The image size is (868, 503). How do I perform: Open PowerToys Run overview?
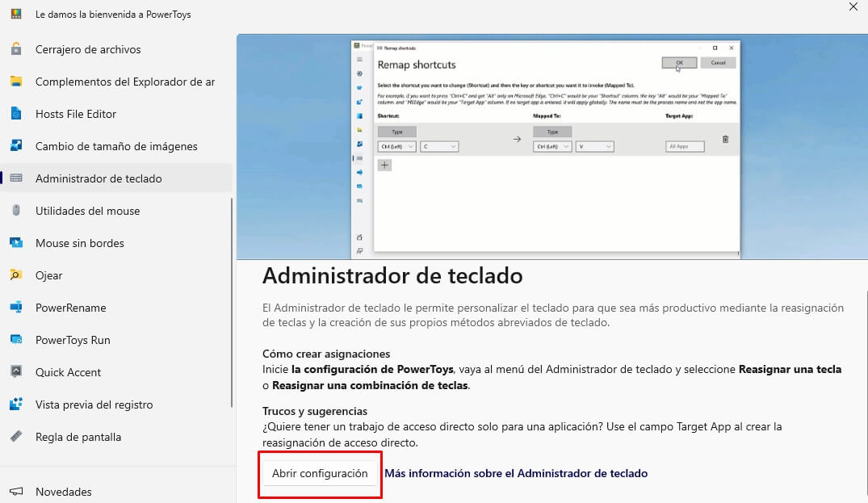pos(116,340)
